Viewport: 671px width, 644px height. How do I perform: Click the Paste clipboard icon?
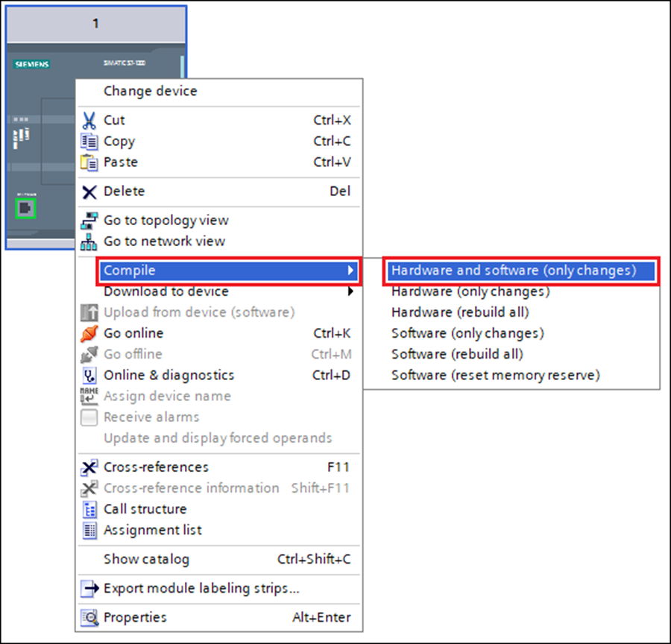88,162
